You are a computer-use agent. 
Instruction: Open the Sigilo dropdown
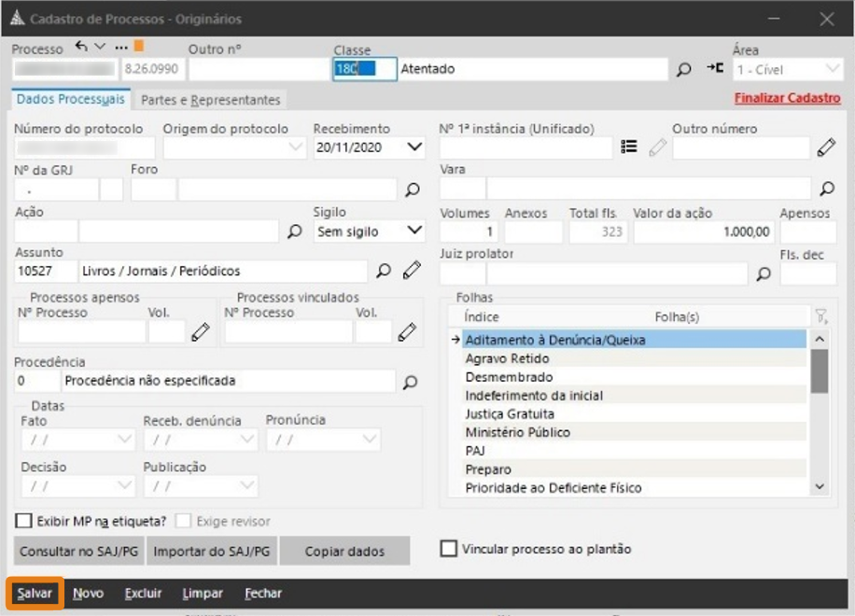click(414, 231)
